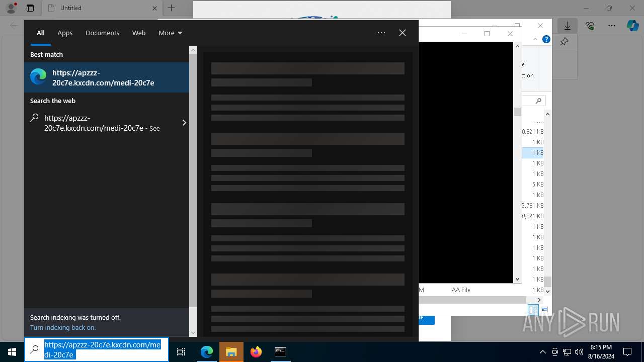Expand web search result chevron
The height and width of the screenshot is (362, 644).
(x=184, y=123)
